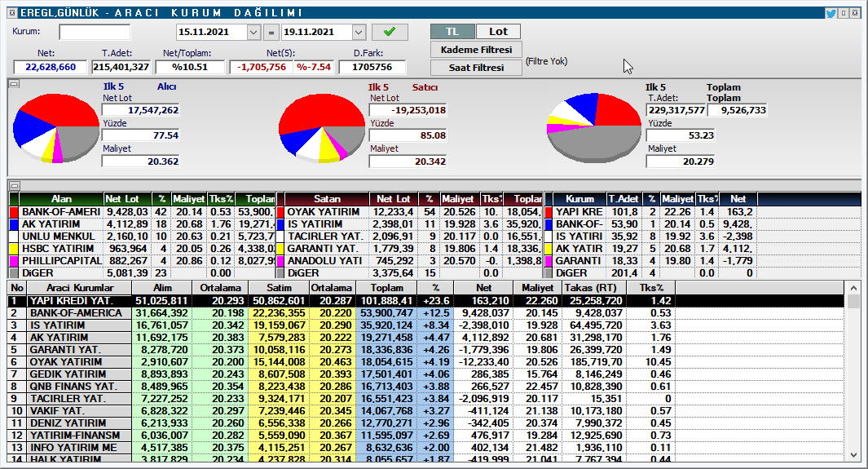Select the GEDIK YATIRIM row

coord(425,374)
